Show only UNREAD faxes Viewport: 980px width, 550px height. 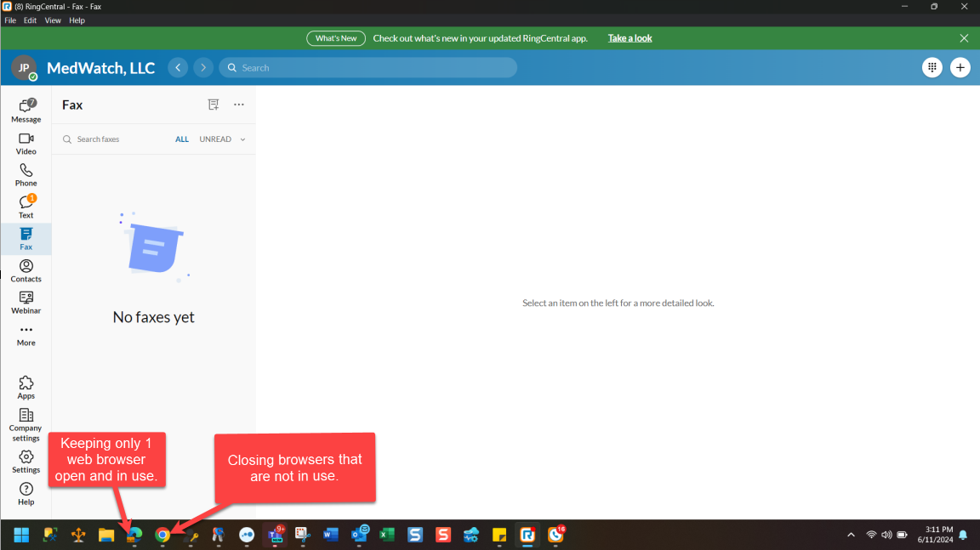point(215,139)
